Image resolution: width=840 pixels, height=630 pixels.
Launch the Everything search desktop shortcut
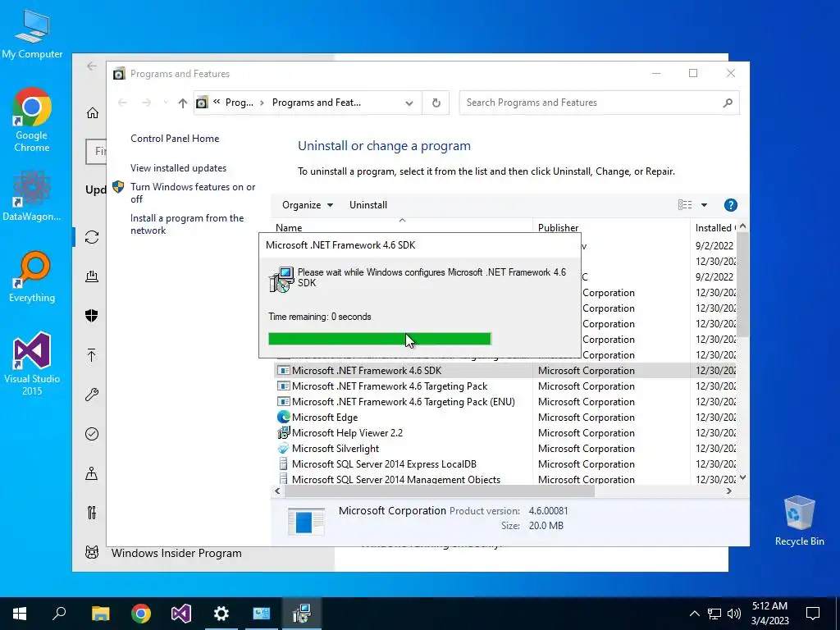coord(32,276)
